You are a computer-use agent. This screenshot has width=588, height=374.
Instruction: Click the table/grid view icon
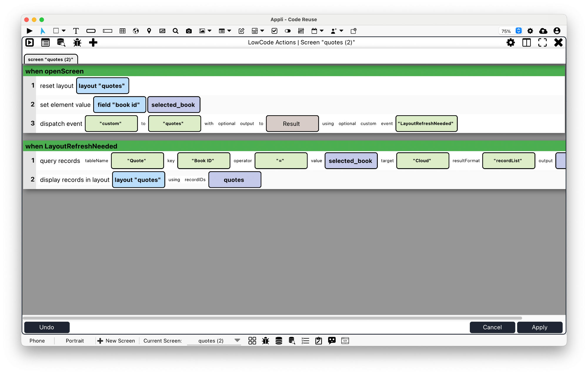tap(122, 30)
